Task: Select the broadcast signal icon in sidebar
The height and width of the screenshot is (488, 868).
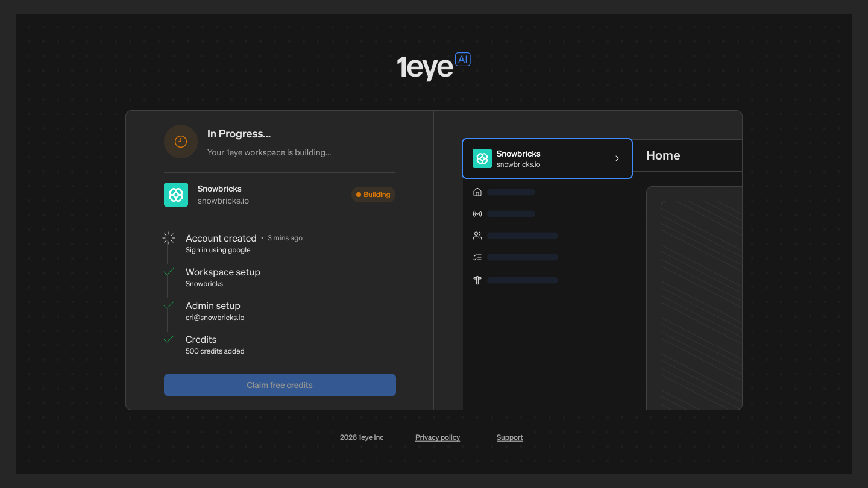Action: pyautogui.click(x=477, y=214)
